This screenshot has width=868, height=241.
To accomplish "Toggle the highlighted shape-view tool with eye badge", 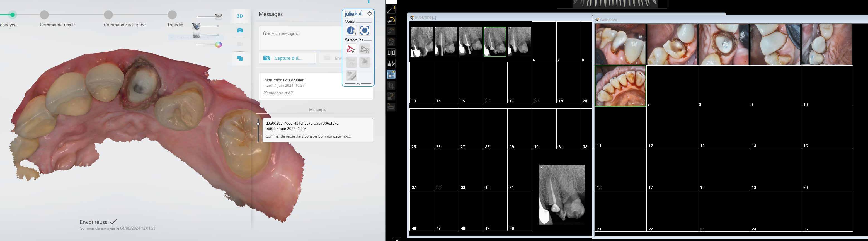I will click(x=391, y=74).
